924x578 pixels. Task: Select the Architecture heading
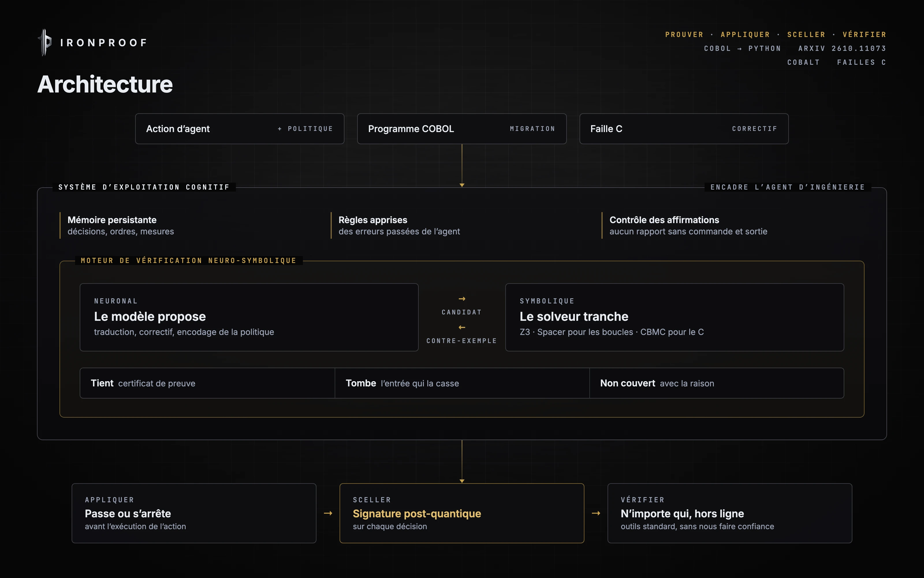(x=105, y=84)
